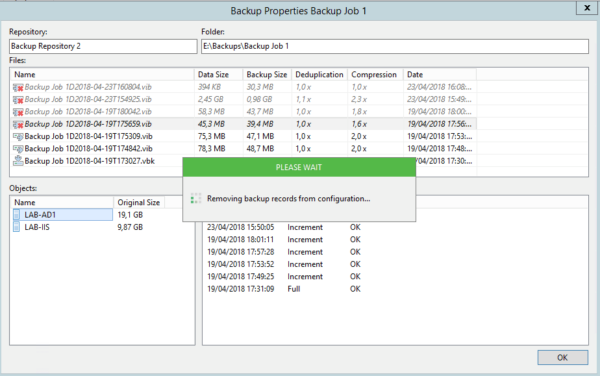The width and height of the screenshot is (600, 376).
Task: Sort files by Name column header
Action: (x=103, y=75)
